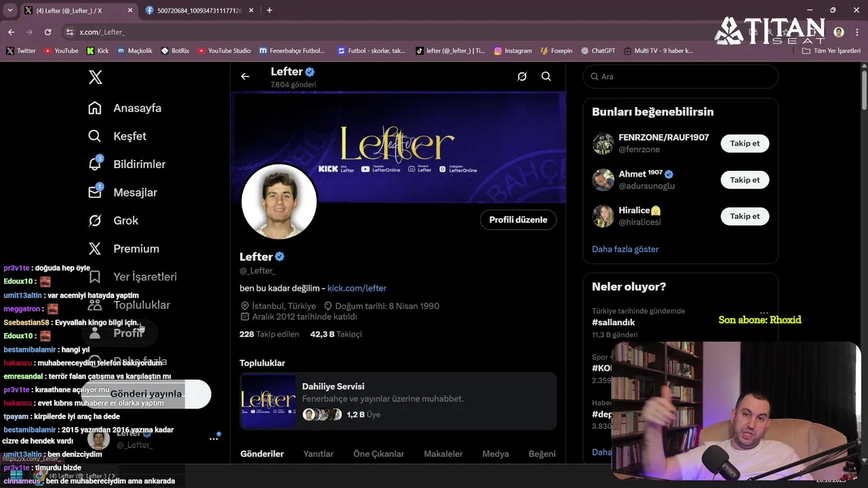
Task: Click the Ara search field
Action: pyautogui.click(x=680, y=77)
